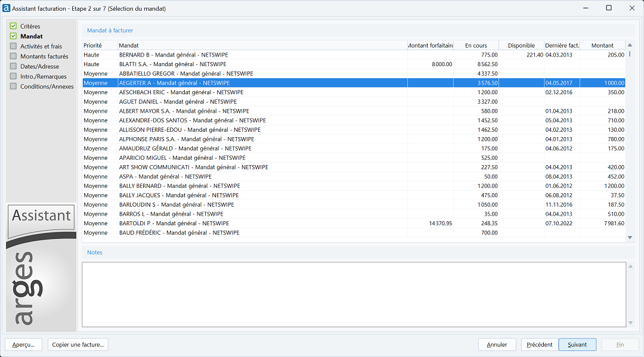Click scroll down arrow of mandate list
Screen dimensions: 644x357
click(630, 238)
